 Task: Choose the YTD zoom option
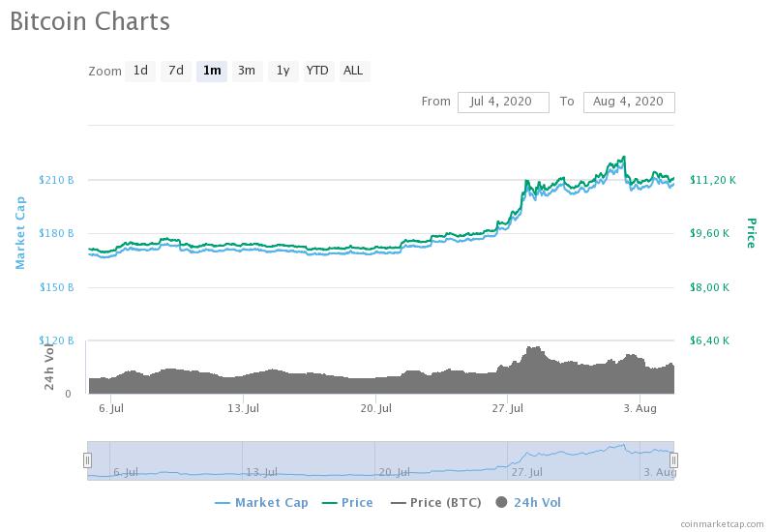click(317, 71)
